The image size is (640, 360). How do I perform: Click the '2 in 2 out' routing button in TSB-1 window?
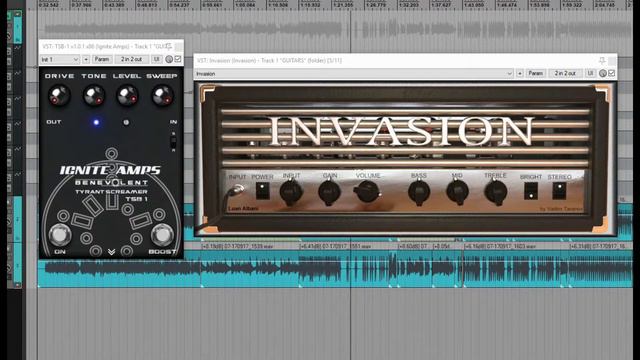131,60
